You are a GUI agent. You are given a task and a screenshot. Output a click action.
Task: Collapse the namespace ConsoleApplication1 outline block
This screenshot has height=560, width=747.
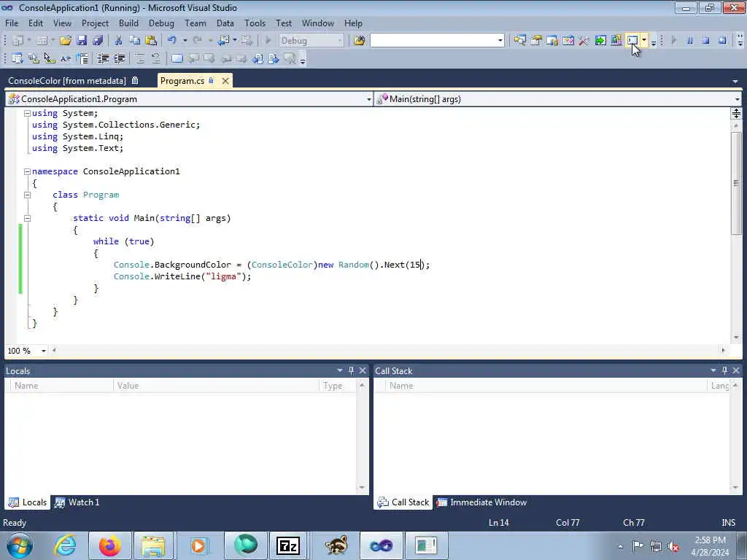[27, 171]
